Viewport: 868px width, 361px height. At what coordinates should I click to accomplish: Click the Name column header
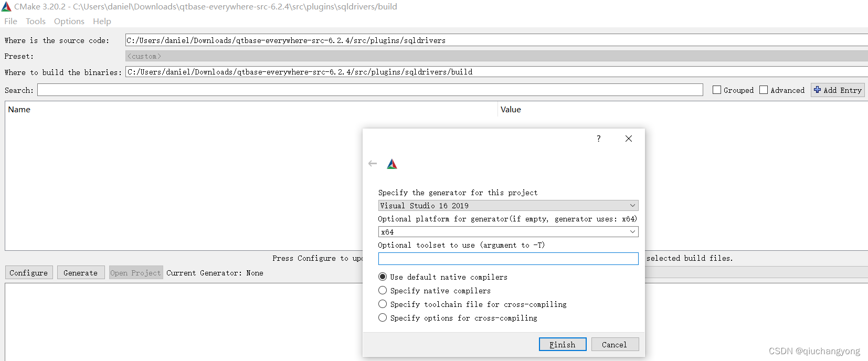(x=251, y=109)
